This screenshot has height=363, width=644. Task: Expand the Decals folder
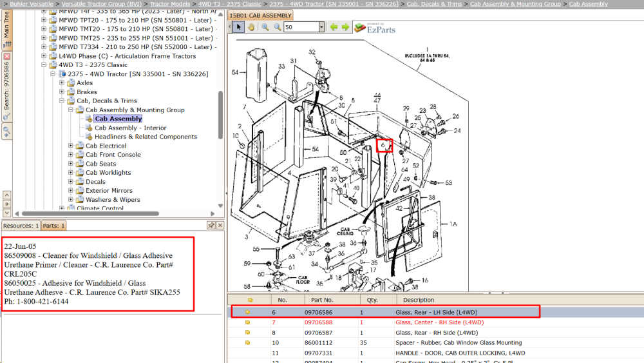[x=71, y=182]
